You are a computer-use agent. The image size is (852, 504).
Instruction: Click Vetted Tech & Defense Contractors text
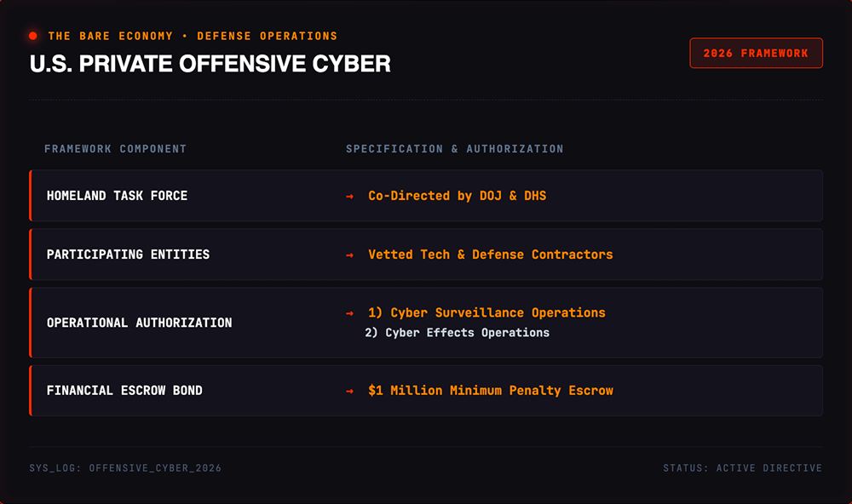[491, 255]
